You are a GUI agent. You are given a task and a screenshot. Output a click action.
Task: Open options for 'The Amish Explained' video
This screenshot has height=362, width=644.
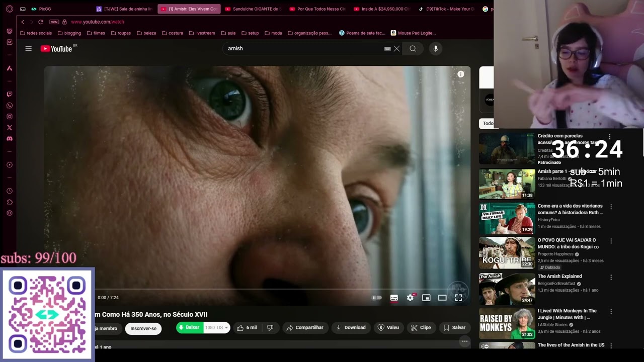pos(611,278)
